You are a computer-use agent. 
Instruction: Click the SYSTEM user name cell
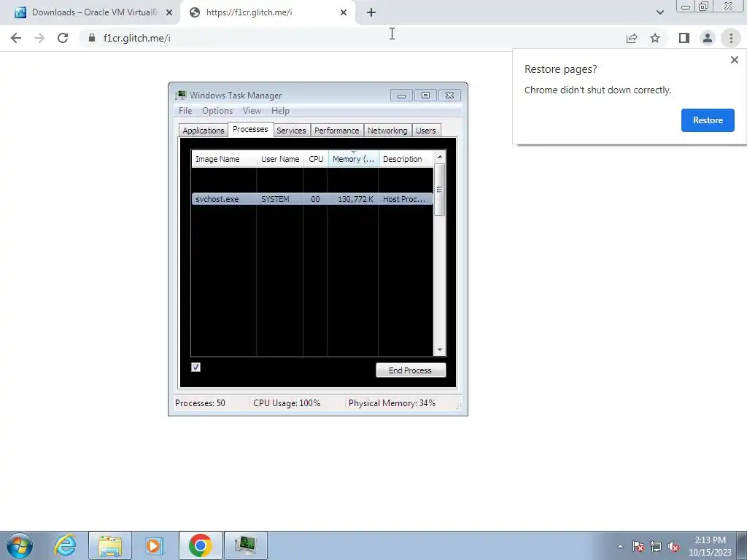pos(275,199)
